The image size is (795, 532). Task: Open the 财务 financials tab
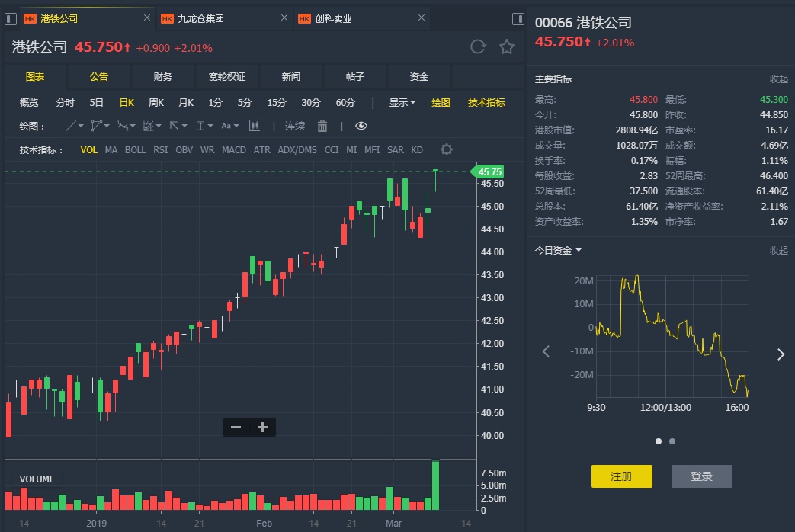click(x=163, y=76)
